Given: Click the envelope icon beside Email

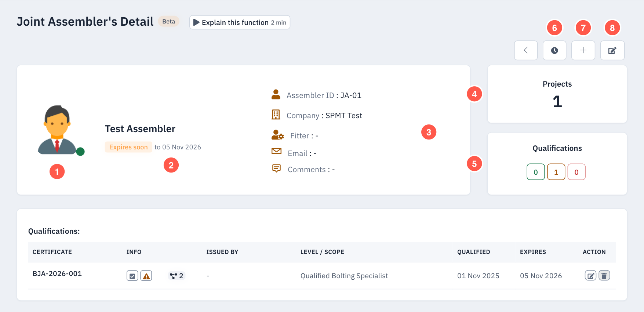Looking at the screenshot, I should [276, 151].
